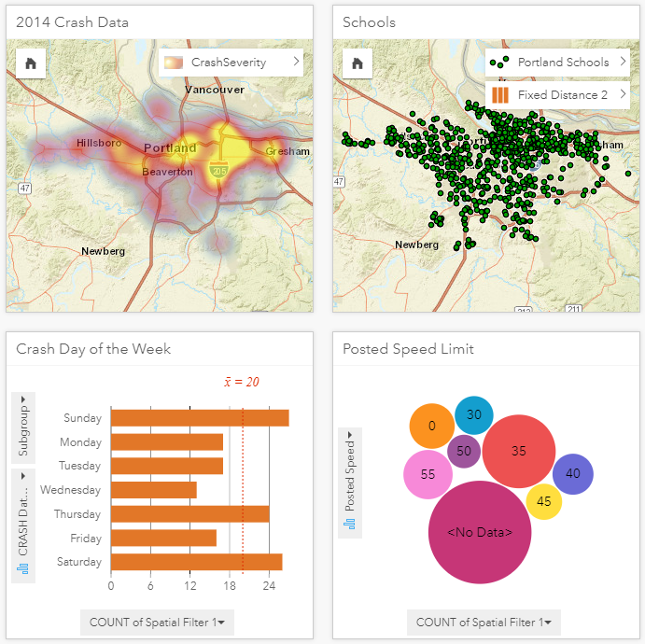Click the Posted Speed Limit card title

pyautogui.click(x=408, y=349)
